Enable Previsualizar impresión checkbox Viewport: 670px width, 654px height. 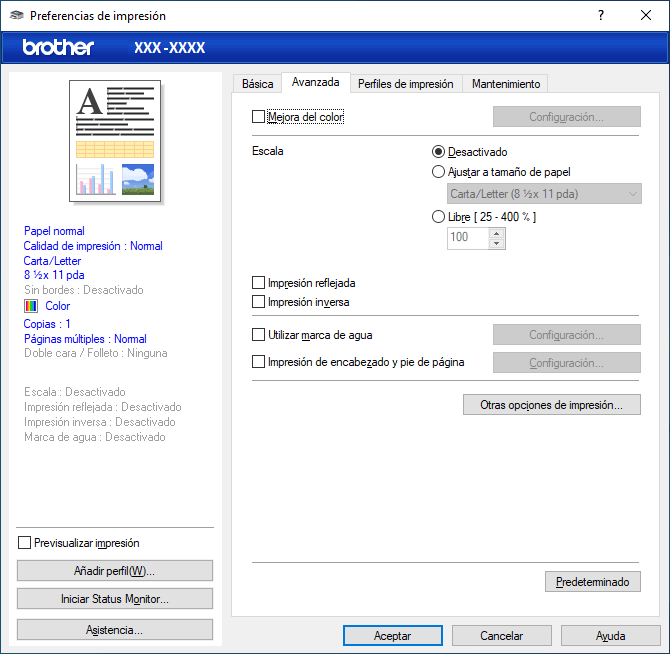(x=25, y=543)
